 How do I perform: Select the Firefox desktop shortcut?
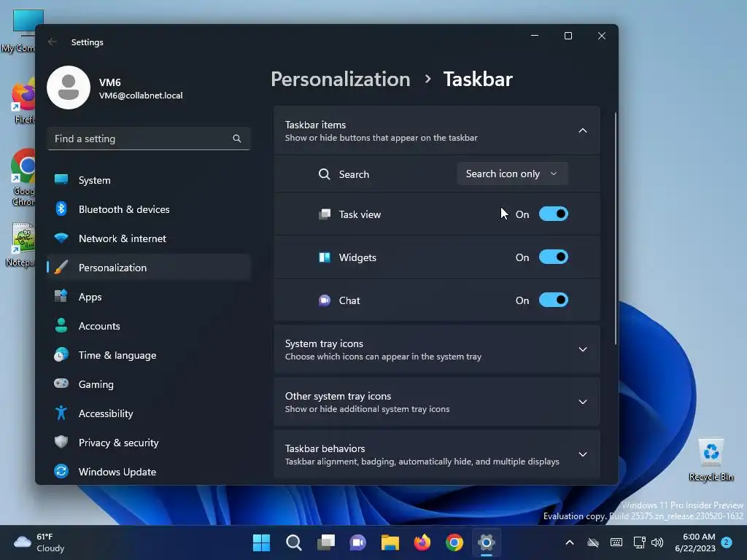point(24,102)
